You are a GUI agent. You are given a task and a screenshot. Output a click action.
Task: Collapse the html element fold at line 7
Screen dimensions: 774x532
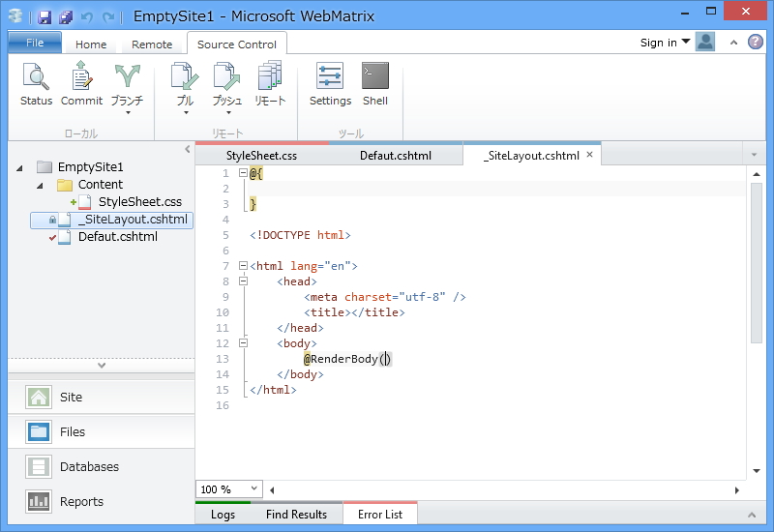coord(243,265)
